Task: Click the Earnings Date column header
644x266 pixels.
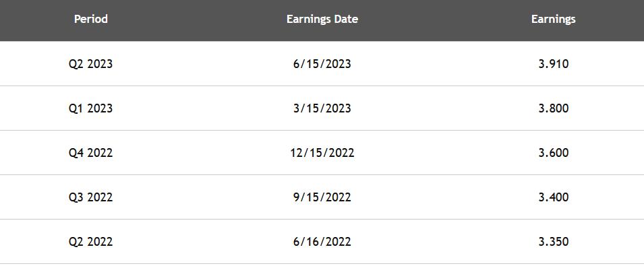Action: (322, 19)
